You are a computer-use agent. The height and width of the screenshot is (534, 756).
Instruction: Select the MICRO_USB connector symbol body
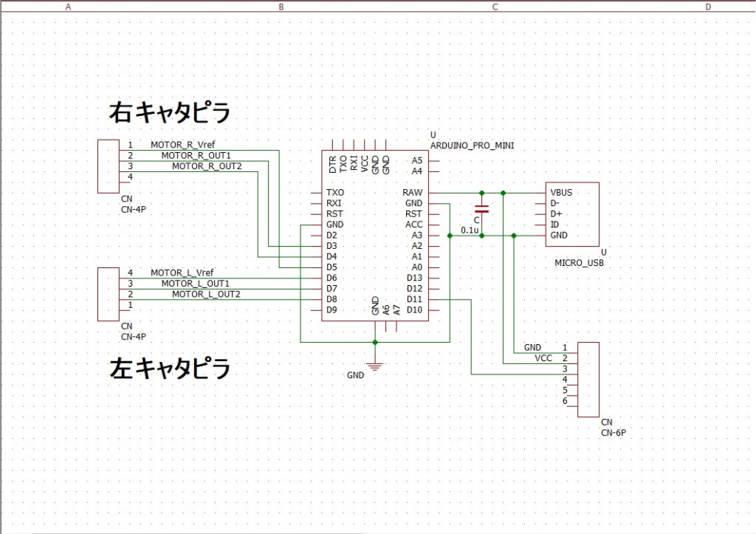point(571,214)
